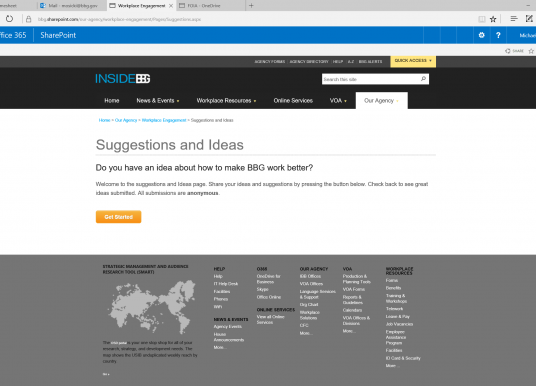Add page to favorites star icon
The height and width of the screenshot is (386, 536).
493,19
